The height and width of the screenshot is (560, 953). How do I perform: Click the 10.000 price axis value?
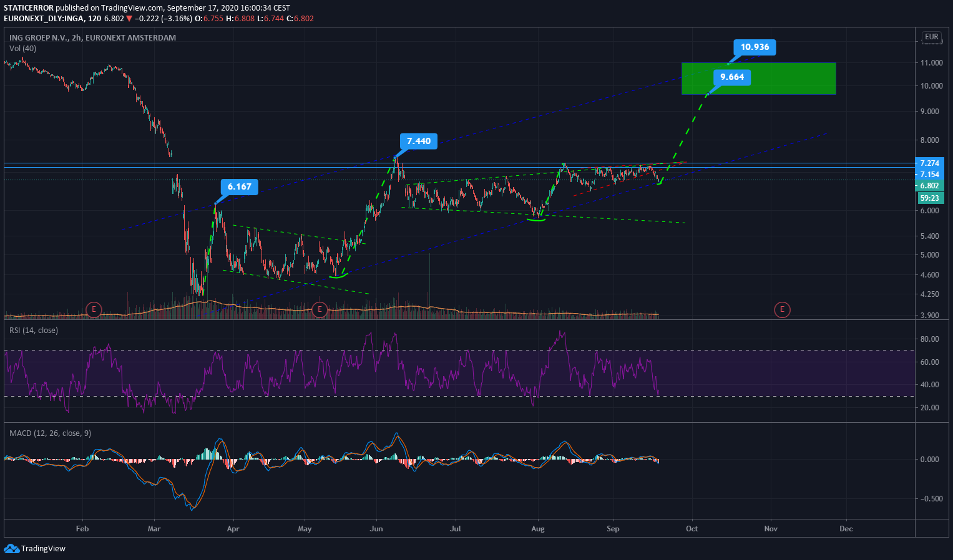coord(931,86)
